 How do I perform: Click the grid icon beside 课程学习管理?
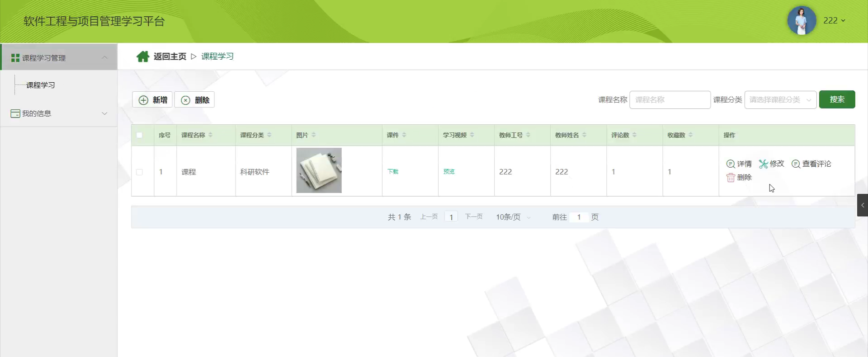click(15, 58)
